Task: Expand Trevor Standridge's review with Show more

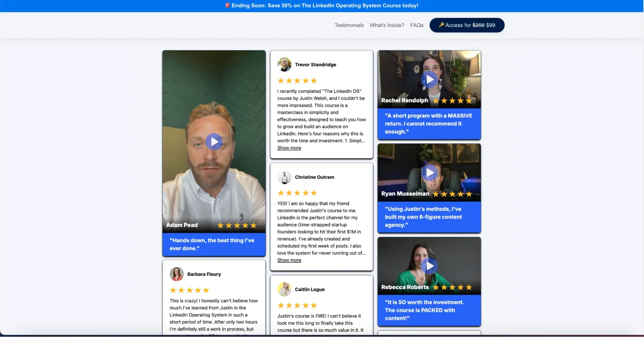Action: pyautogui.click(x=289, y=148)
